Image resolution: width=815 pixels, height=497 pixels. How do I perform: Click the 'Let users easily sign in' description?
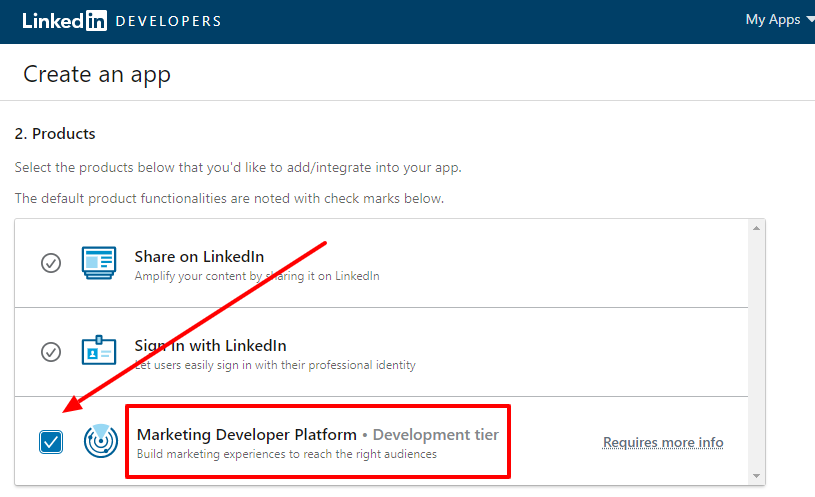275,365
